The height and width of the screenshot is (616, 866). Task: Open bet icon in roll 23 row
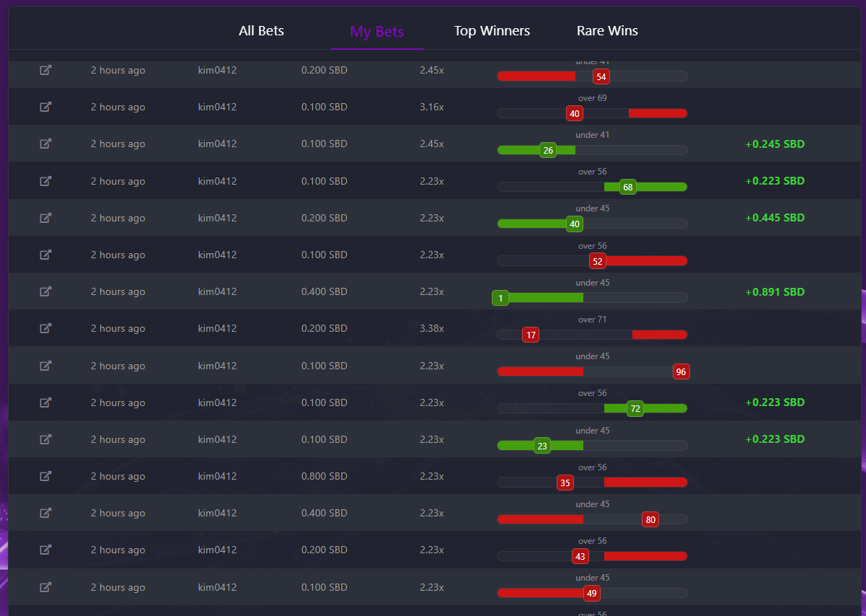coord(45,439)
